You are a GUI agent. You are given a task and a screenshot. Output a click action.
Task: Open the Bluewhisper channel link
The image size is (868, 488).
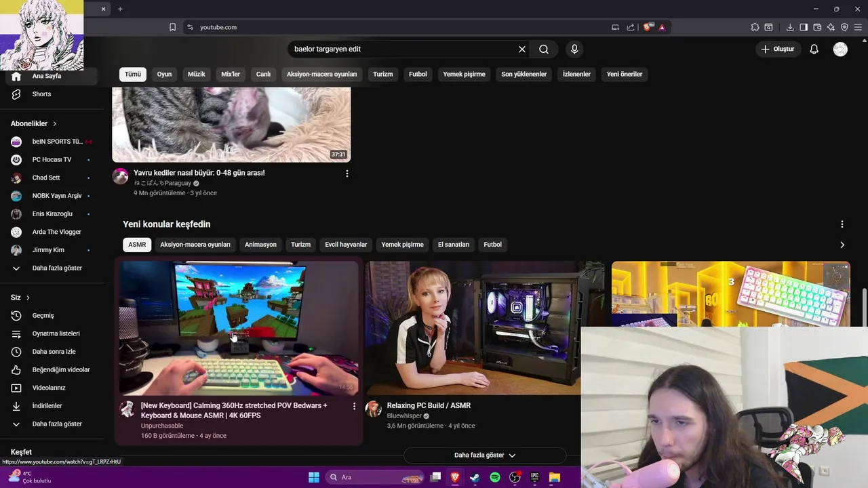(x=404, y=415)
